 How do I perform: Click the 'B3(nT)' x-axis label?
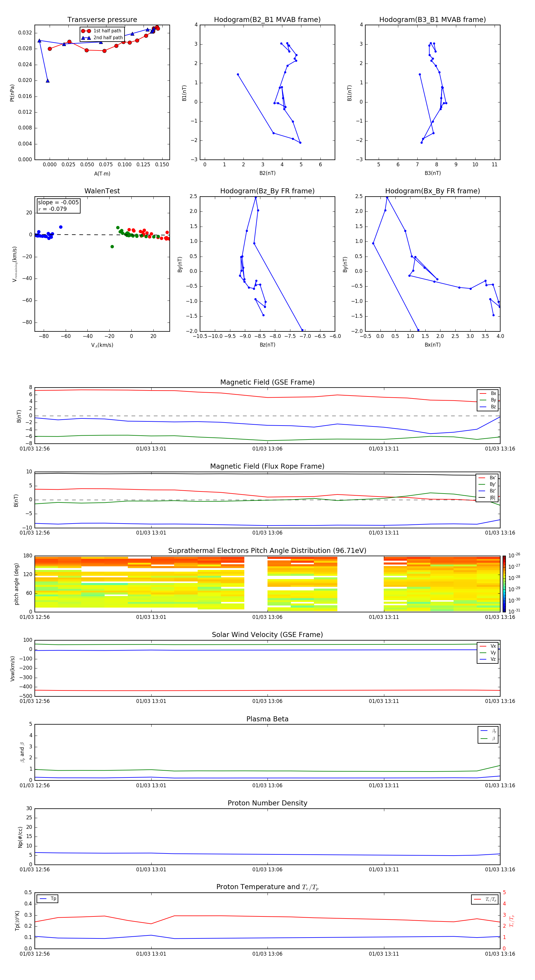tap(432, 173)
